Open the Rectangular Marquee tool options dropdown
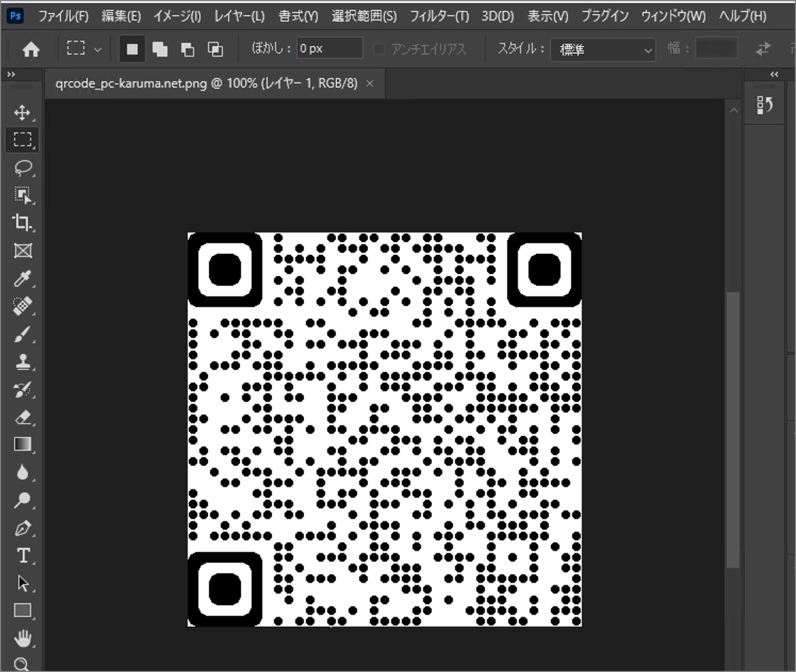 98,48
